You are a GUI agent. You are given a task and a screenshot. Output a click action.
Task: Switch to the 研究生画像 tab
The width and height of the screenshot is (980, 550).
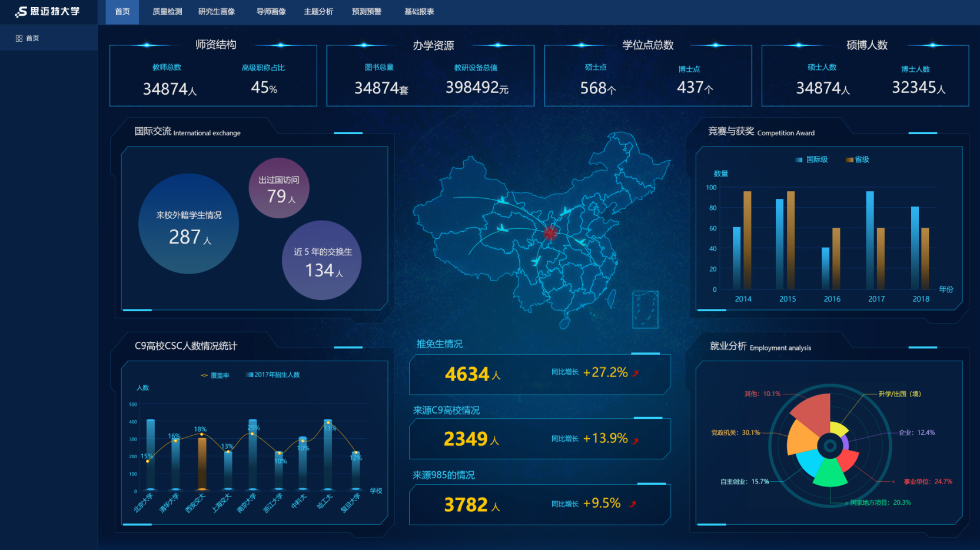pyautogui.click(x=217, y=12)
